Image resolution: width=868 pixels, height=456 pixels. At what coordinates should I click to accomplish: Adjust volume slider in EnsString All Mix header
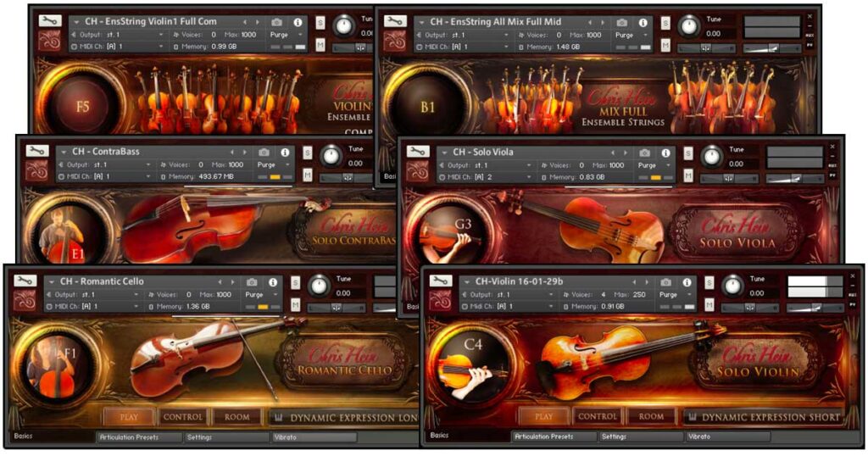[x=771, y=48]
